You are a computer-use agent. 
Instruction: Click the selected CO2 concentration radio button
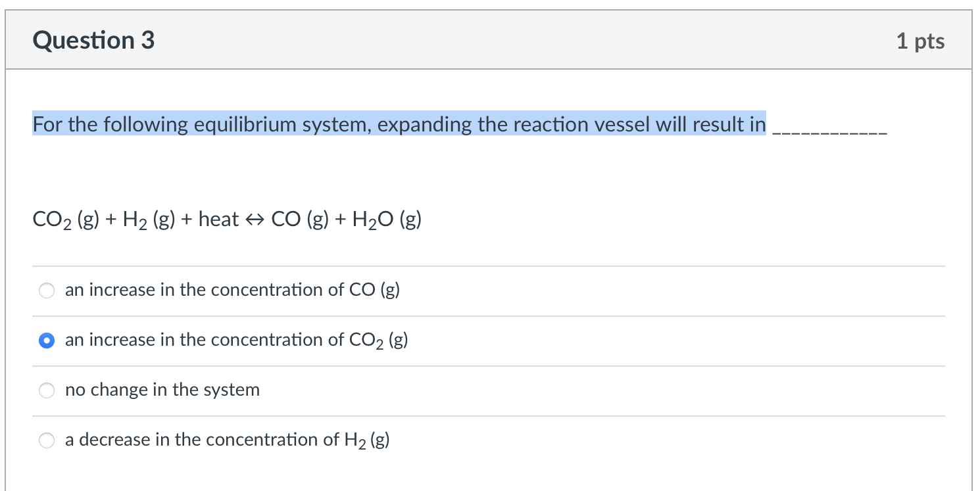pyautogui.click(x=47, y=340)
